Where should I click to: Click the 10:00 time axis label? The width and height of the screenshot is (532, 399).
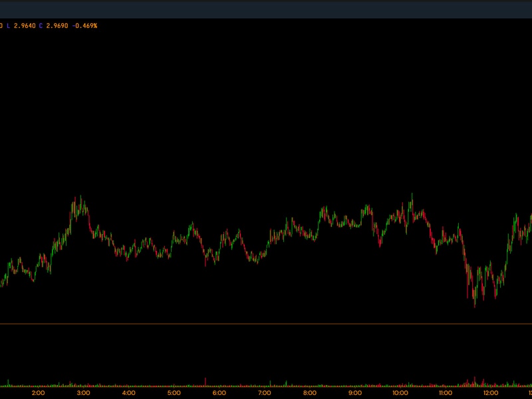[x=400, y=393]
